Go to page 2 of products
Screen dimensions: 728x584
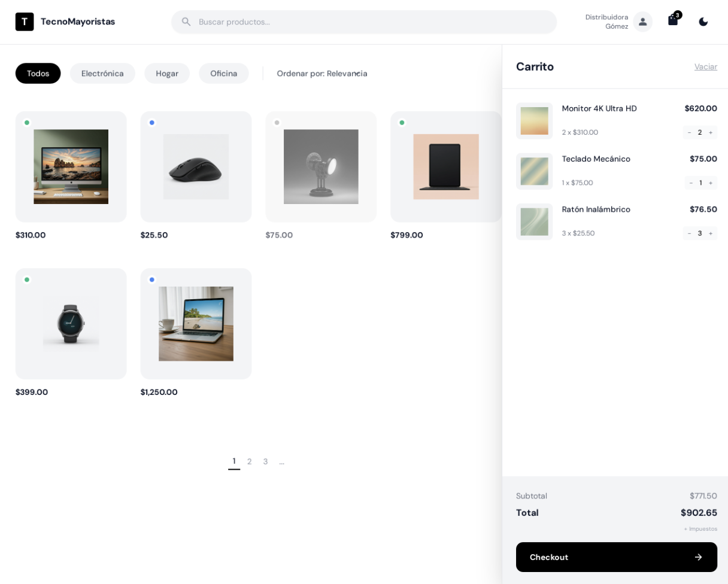[249, 461]
